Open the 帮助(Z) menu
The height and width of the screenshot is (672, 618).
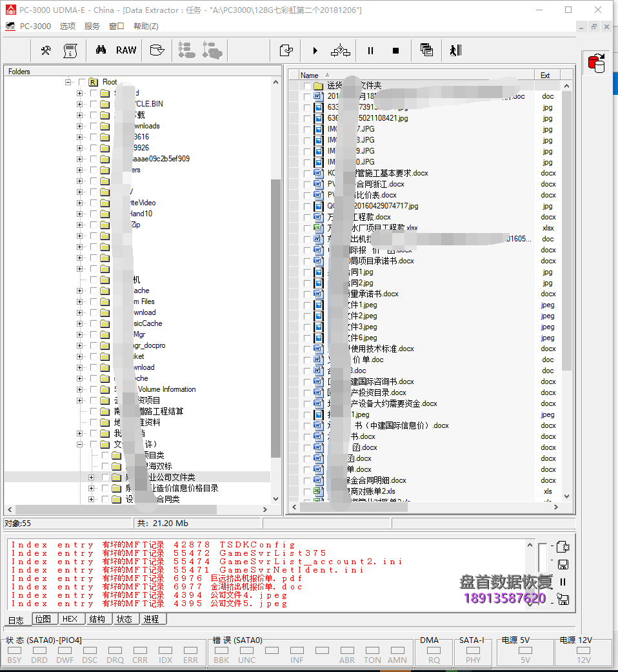pyautogui.click(x=146, y=26)
